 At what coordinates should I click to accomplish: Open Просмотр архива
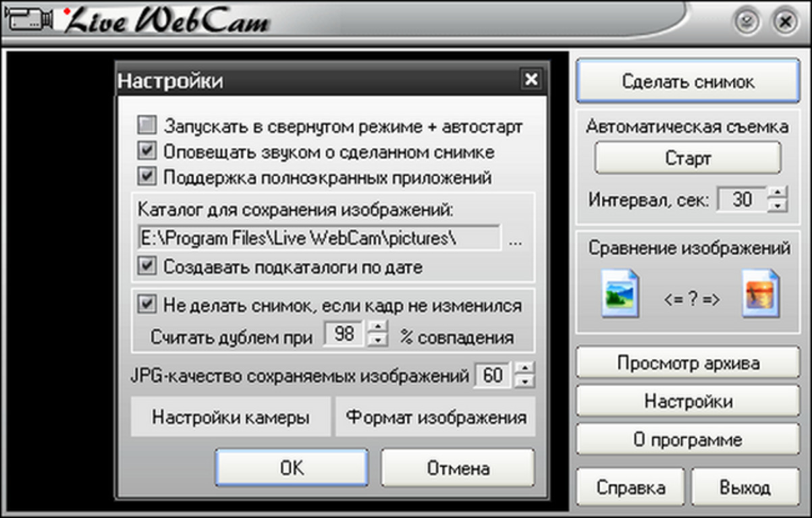688,363
